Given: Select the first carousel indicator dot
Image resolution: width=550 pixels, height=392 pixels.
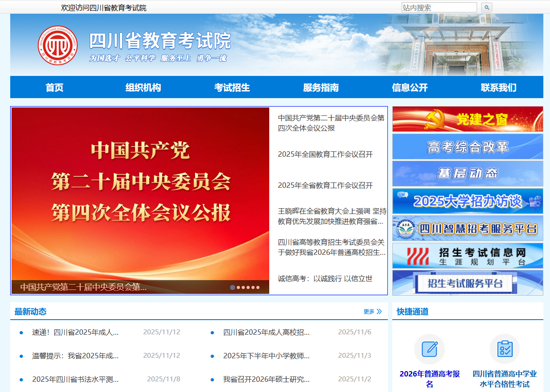Looking at the screenshot, I should click(232, 287).
